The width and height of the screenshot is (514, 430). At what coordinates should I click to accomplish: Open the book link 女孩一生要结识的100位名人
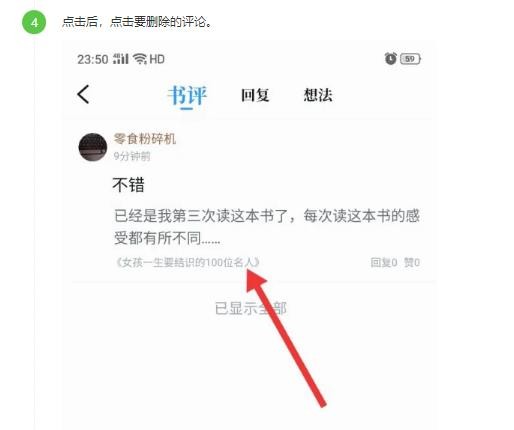pyautogui.click(x=187, y=263)
